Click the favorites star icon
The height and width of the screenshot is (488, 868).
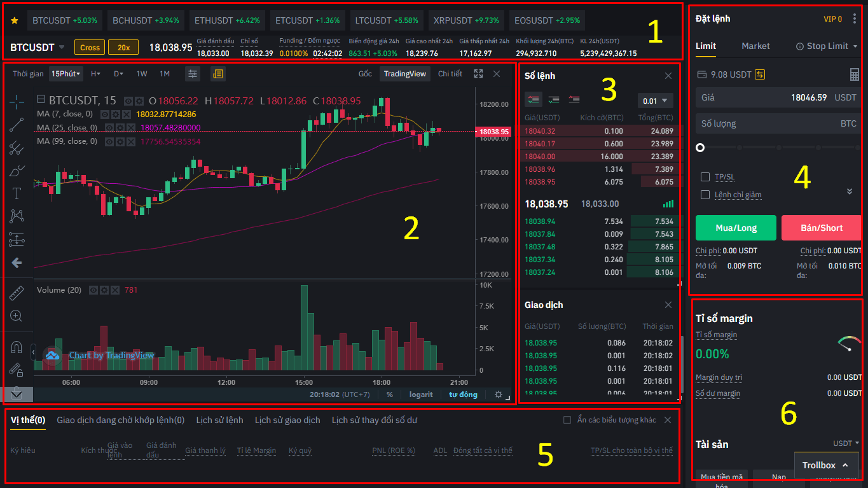click(15, 20)
